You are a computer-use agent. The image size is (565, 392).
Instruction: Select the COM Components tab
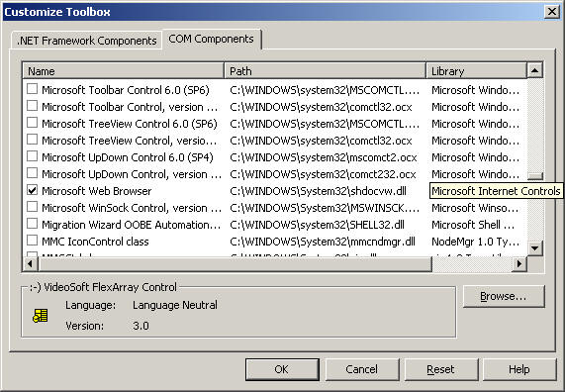pyautogui.click(x=211, y=39)
